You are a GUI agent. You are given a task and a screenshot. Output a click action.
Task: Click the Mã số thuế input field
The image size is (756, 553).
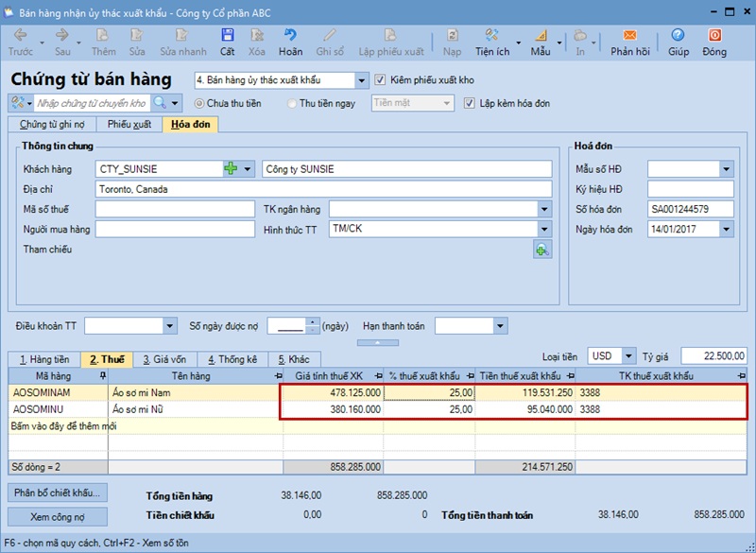[175, 209]
